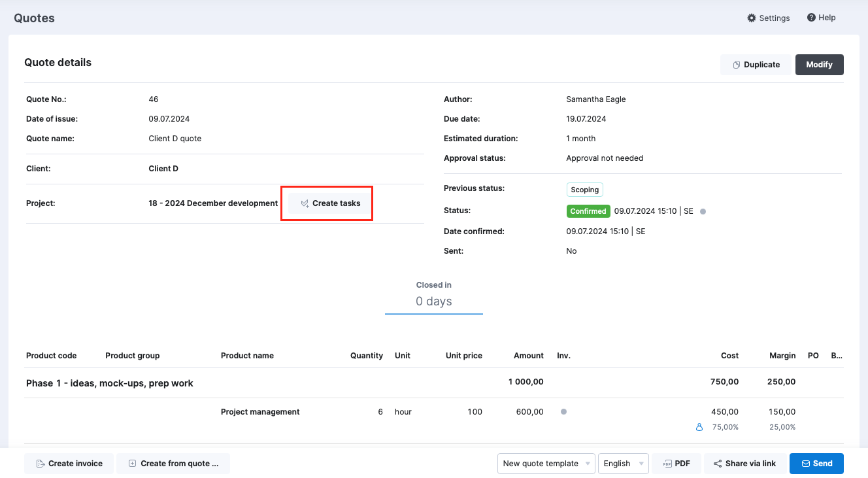Open the PDF export icon
The height and width of the screenshot is (478, 868).
tap(666, 464)
